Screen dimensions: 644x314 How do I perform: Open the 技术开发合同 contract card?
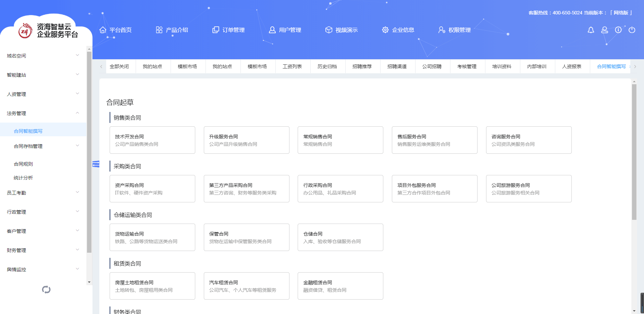(152, 140)
